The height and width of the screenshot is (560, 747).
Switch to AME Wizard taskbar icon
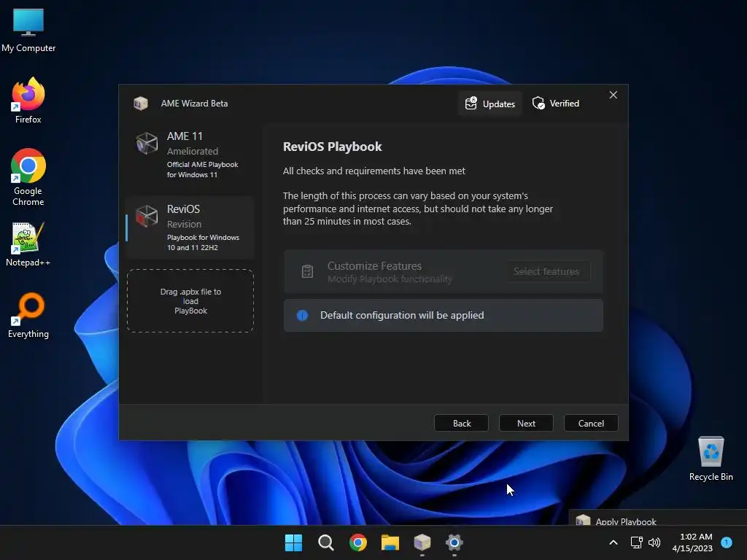click(422, 542)
